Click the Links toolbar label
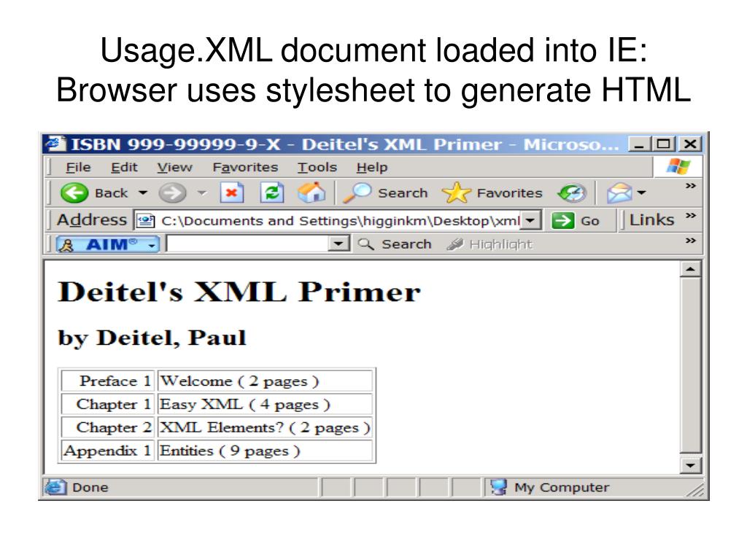747x560 pixels. (x=651, y=220)
